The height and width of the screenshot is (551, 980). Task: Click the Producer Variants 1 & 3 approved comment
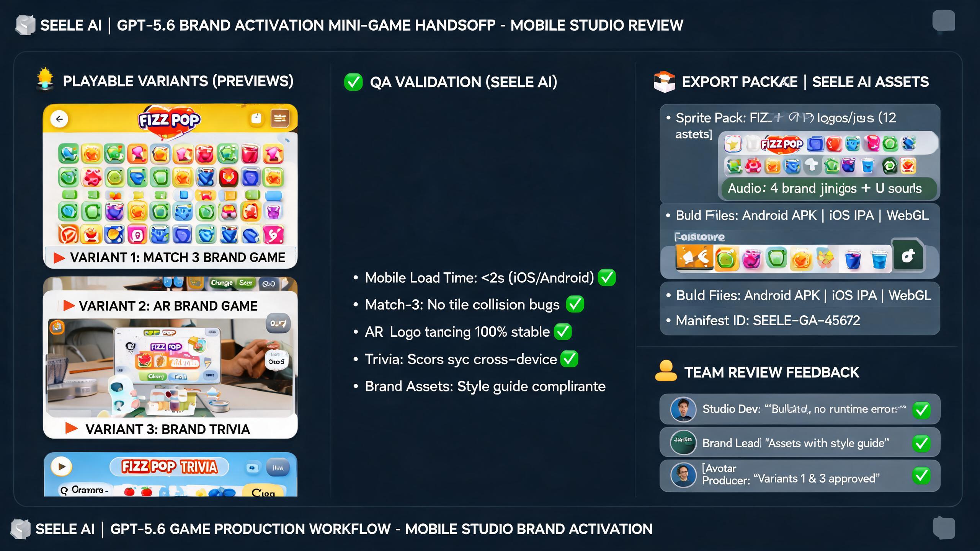(817, 479)
